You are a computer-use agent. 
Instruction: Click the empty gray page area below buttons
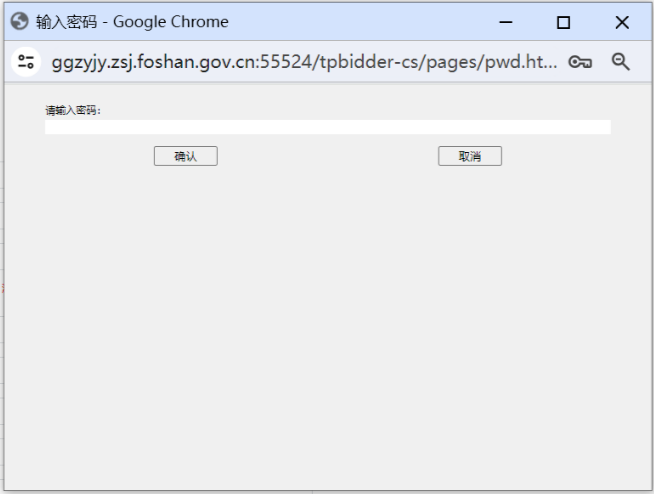(328, 325)
